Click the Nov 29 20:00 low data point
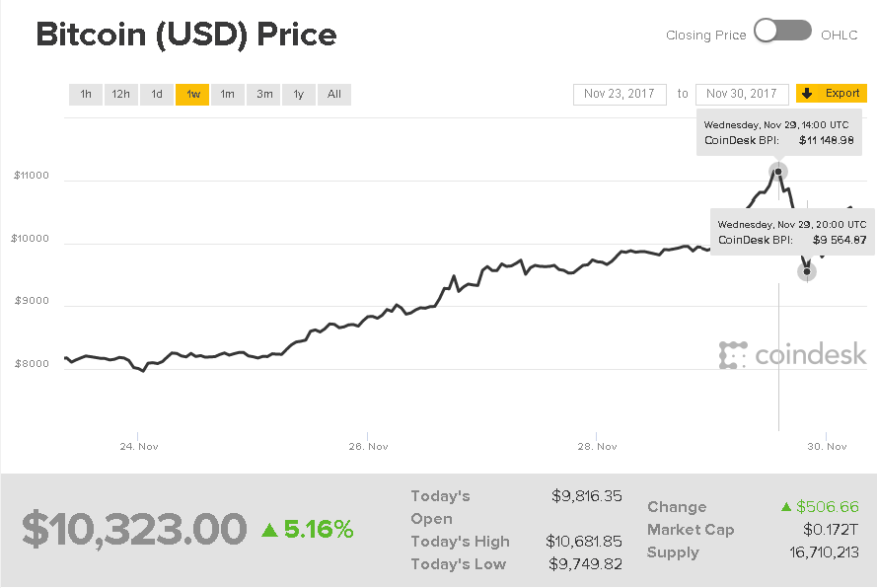Image resolution: width=877 pixels, height=588 pixels. (807, 270)
